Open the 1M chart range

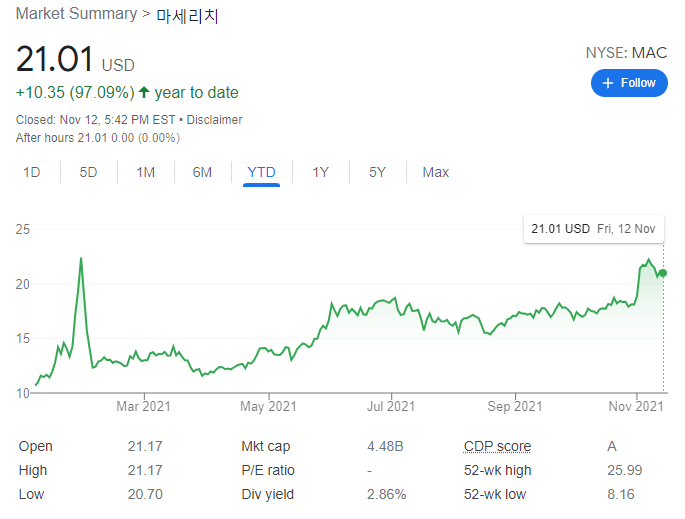point(145,172)
